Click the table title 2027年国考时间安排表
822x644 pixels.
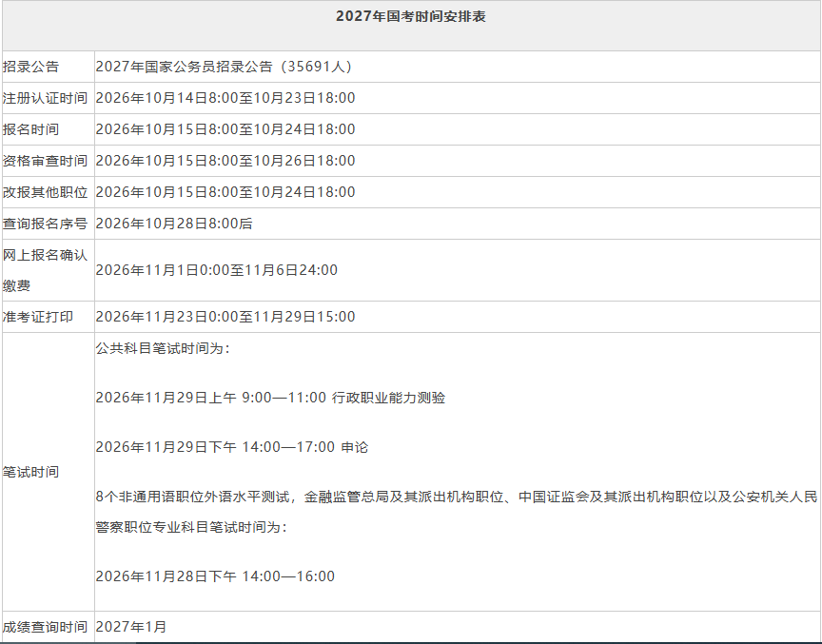[x=411, y=16]
